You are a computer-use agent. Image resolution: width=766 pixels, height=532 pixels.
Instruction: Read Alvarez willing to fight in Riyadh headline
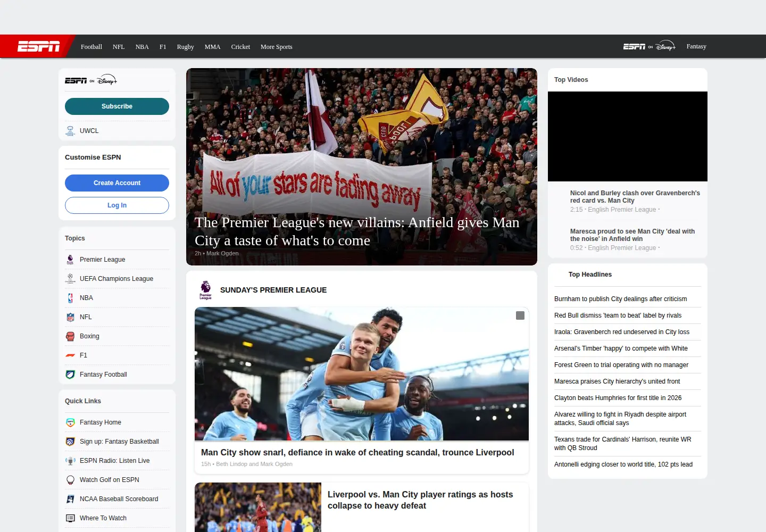tap(620, 419)
